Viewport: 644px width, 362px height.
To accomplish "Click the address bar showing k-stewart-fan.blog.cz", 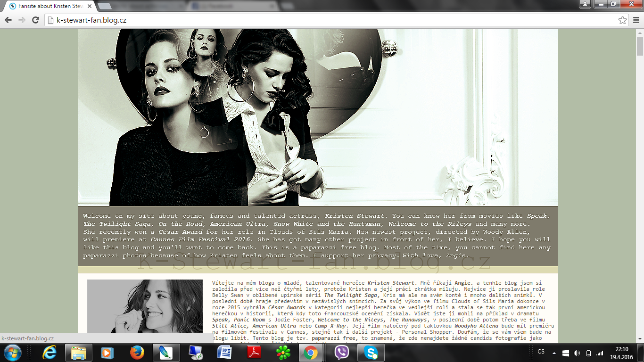I will [337, 20].
